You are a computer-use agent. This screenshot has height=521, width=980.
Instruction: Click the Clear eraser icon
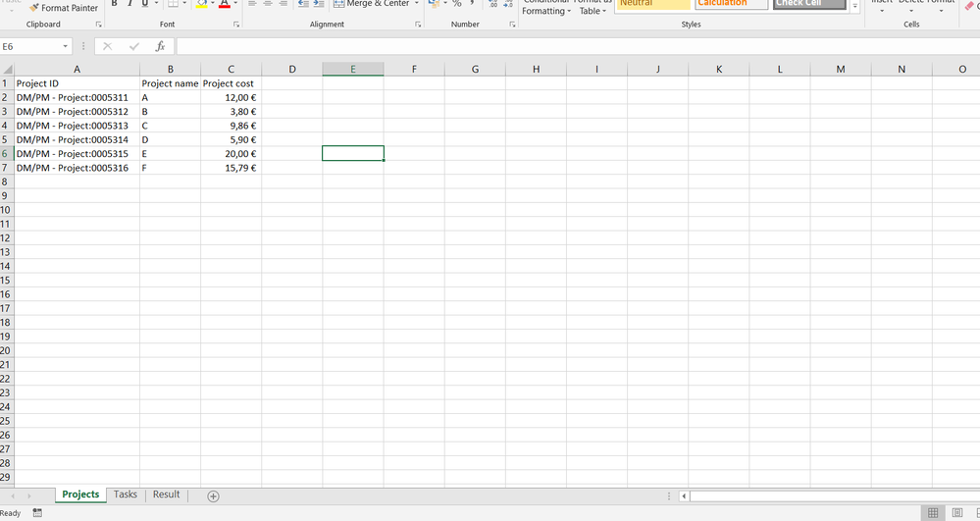[970, 5]
